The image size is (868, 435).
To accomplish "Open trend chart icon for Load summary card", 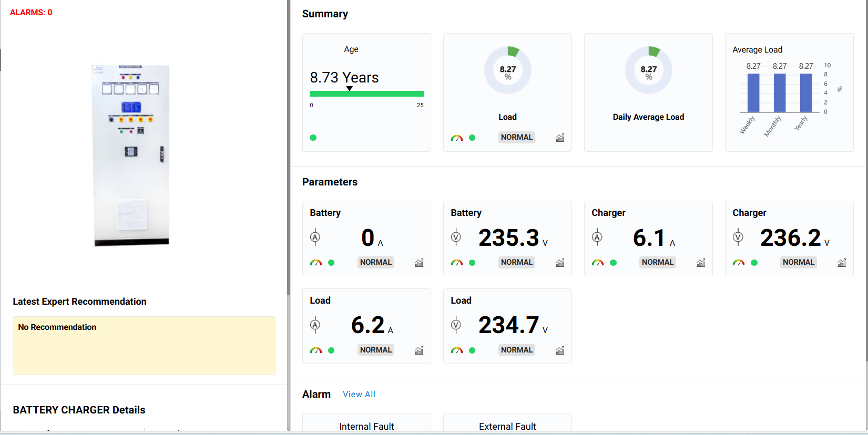I will (560, 138).
